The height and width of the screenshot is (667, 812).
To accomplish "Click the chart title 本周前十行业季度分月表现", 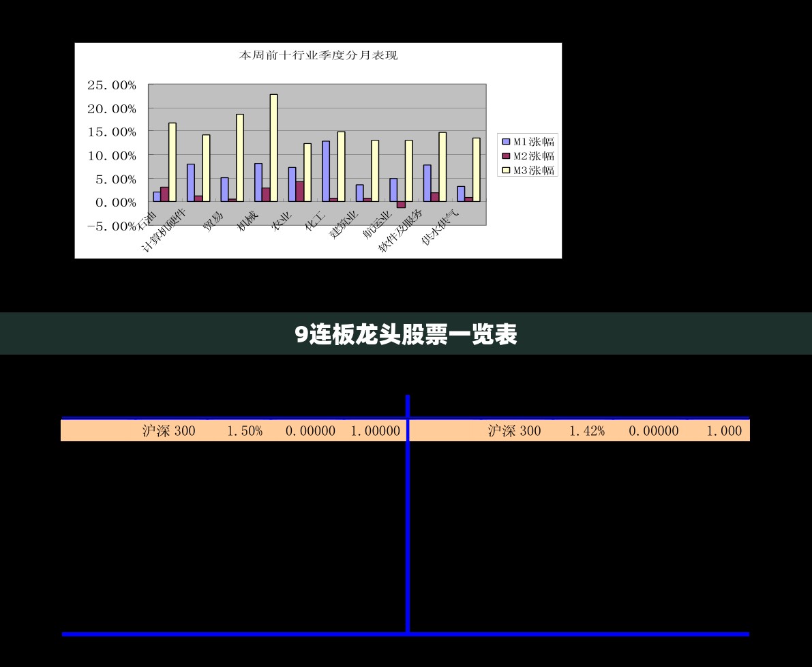I will (x=318, y=55).
